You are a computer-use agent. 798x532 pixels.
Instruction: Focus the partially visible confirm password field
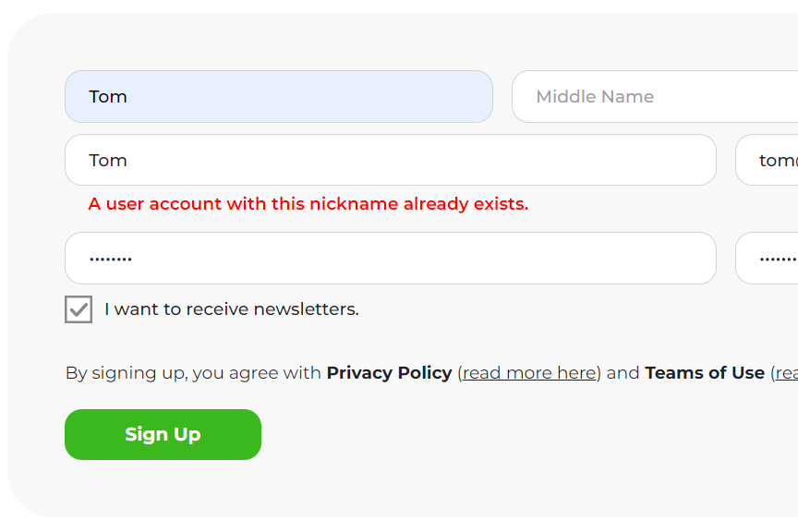(x=767, y=258)
